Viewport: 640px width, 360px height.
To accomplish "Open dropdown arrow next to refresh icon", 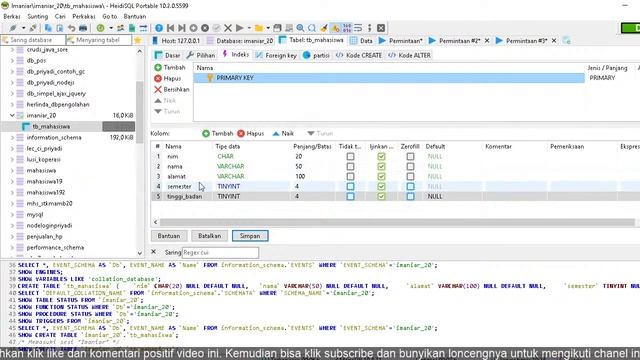I will 111,28.
